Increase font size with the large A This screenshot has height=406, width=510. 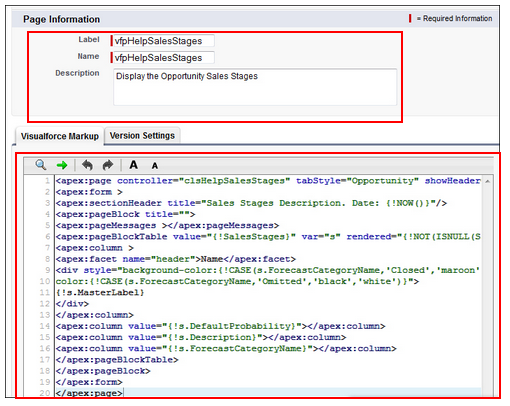click(134, 165)
